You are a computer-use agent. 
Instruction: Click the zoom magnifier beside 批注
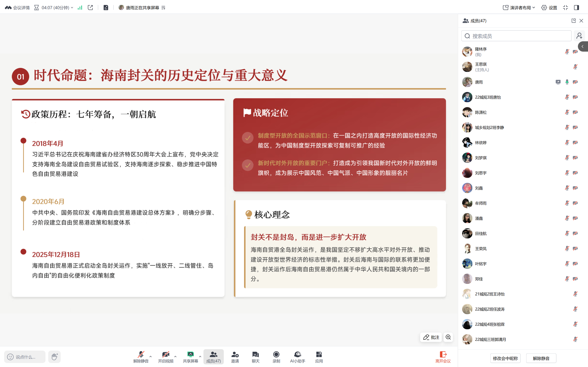[448, 337]
